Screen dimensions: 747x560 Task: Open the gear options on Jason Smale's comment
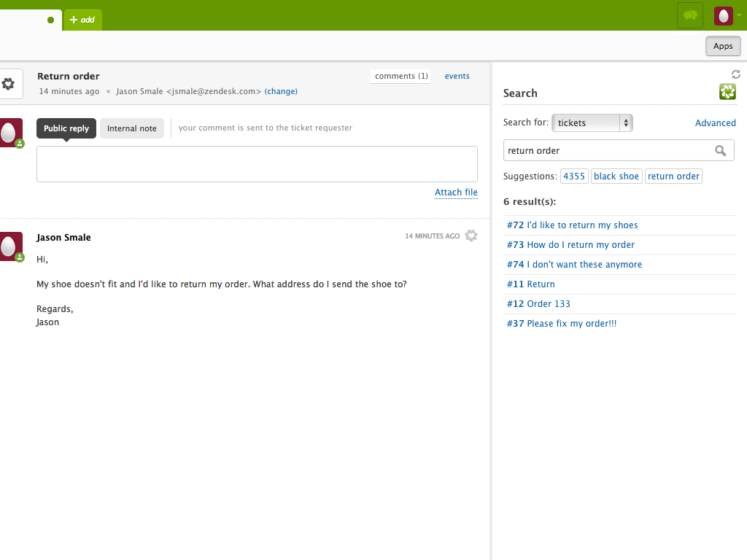coord(471,236)
